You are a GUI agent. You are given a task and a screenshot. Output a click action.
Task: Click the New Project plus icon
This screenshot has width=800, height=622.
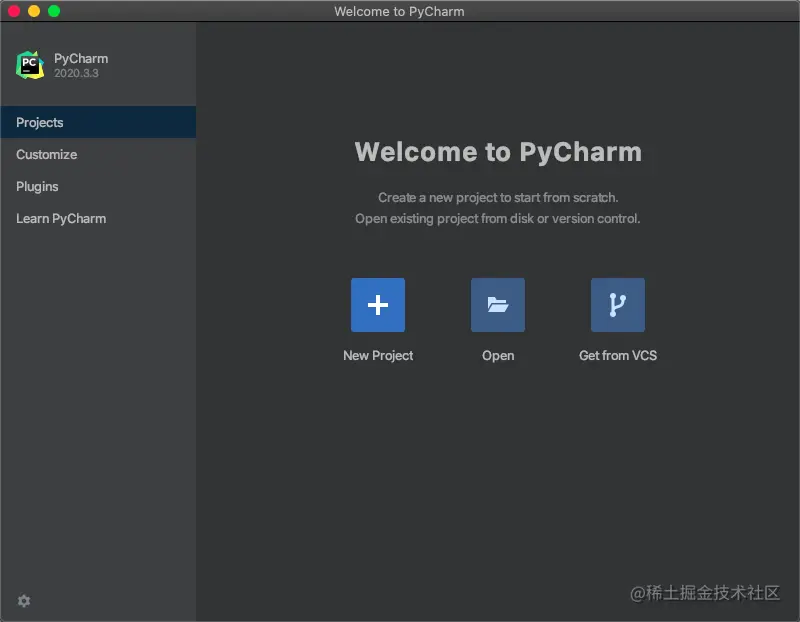(378, 305)
